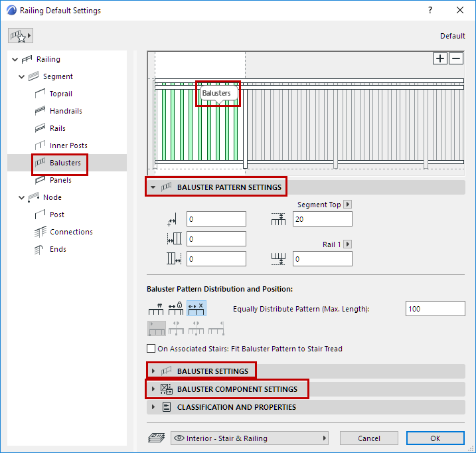The image size is (476, 453).
Task: Zoom out the railing preview with minus
Action: [456, 58]
